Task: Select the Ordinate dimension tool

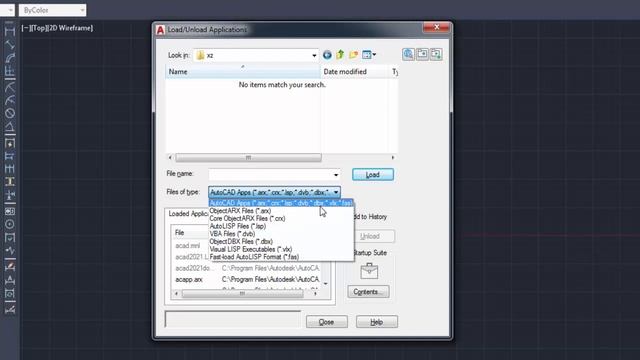Action: (x=10, y=72)
